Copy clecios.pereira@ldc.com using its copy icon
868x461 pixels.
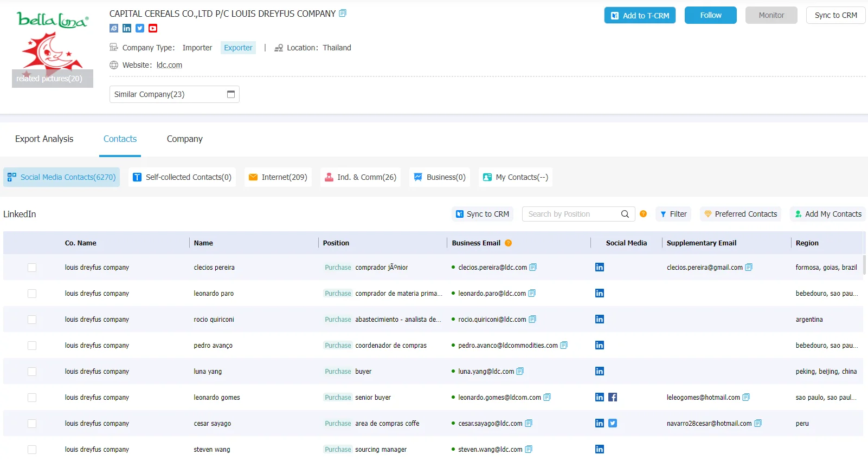pos(533,267)
